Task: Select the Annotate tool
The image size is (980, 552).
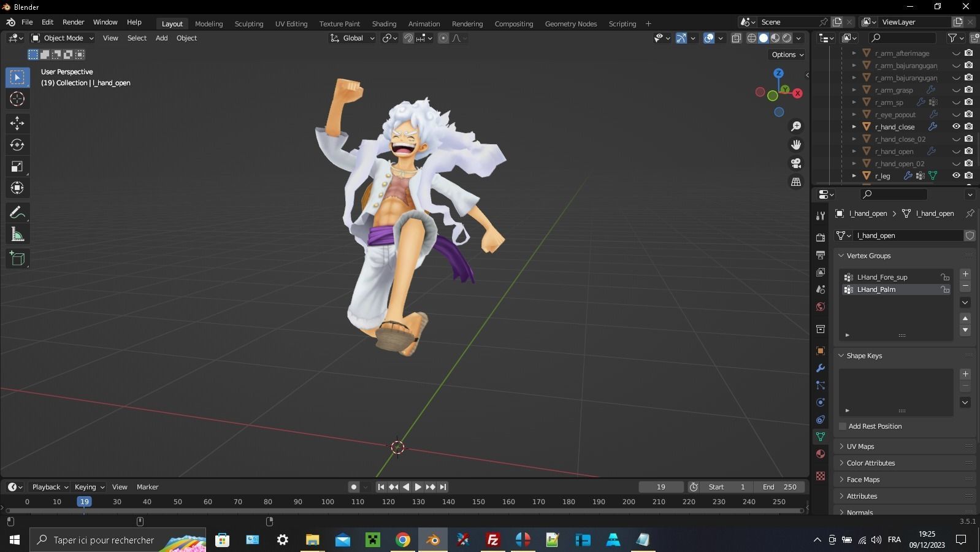Action: click(x=17, y=213)
